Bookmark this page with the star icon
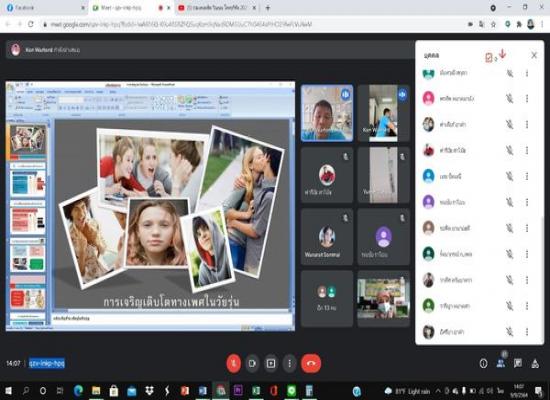This screenshot has width=550, height=400. click(493, 24)
